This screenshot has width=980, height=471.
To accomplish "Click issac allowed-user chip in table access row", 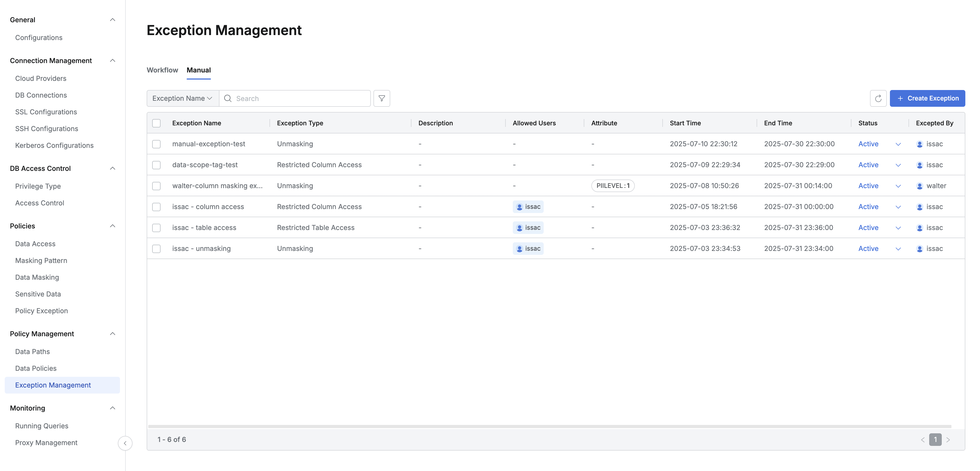I will 528,228.
